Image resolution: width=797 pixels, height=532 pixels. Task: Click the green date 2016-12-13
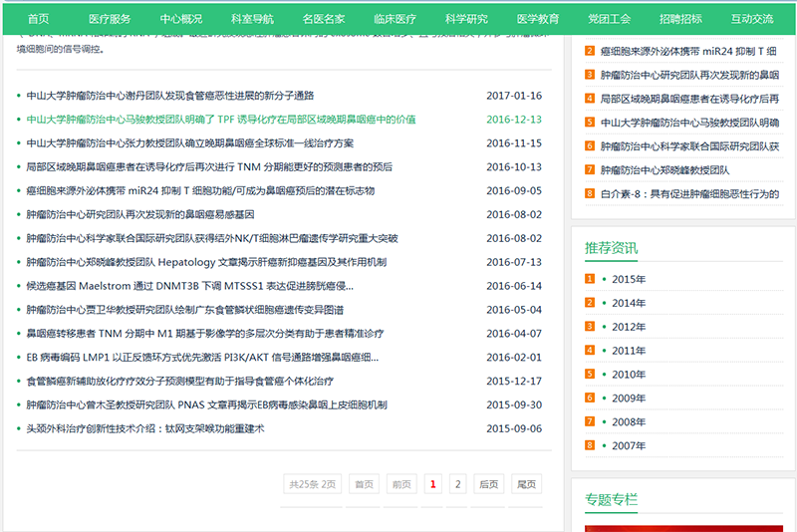click(514, 120)
